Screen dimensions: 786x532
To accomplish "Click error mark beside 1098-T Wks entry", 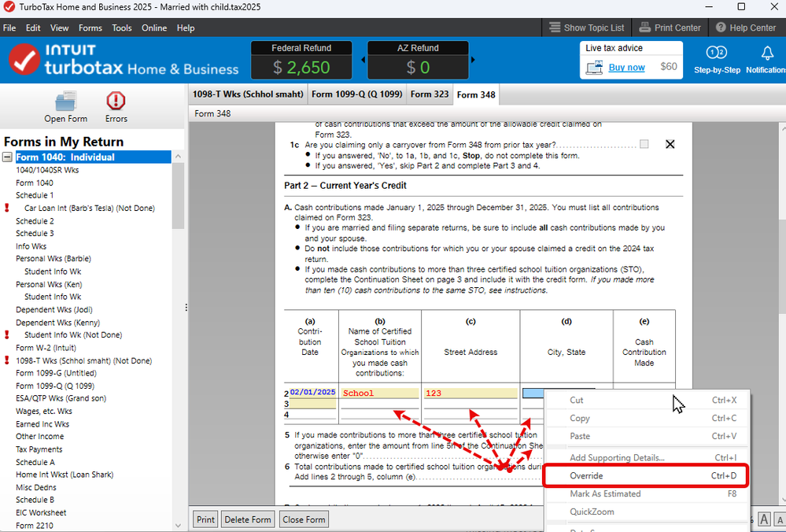I will [7, 360].
